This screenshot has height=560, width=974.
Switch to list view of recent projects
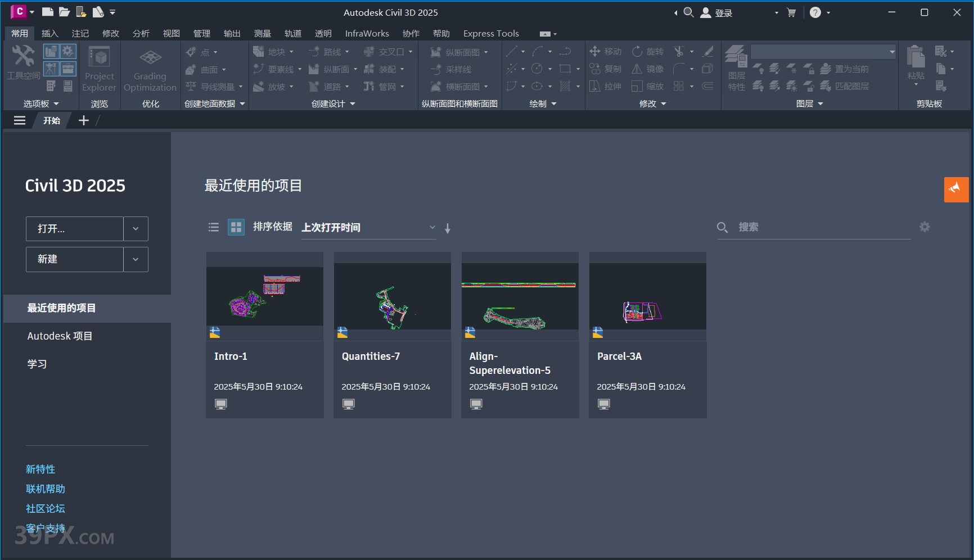(214, 227)
